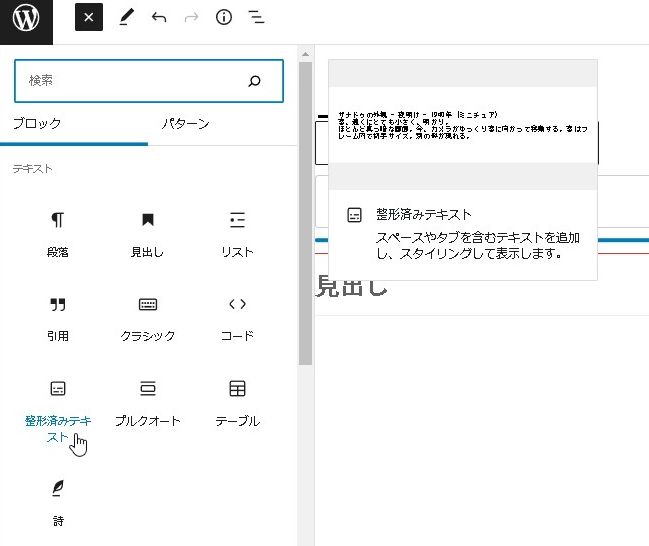The width and height of the screenshot is (649, 546).
Task: Insert a コード code block
Action: 237,317
